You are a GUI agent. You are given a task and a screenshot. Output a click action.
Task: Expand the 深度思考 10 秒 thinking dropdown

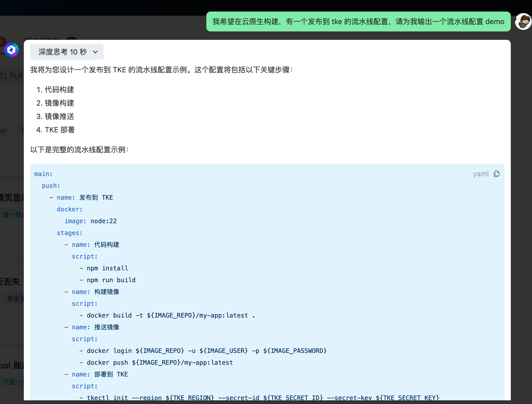click(67, 52)
